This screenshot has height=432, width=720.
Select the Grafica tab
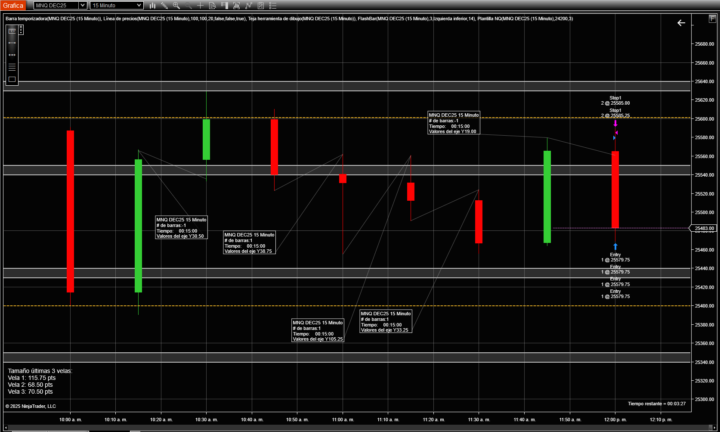(x=13, y=6)
